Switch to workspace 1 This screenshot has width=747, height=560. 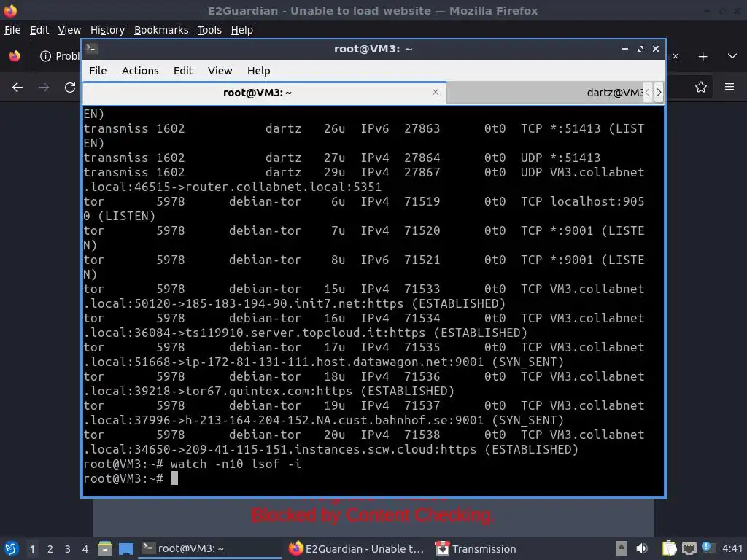click(x=32, y=549)
